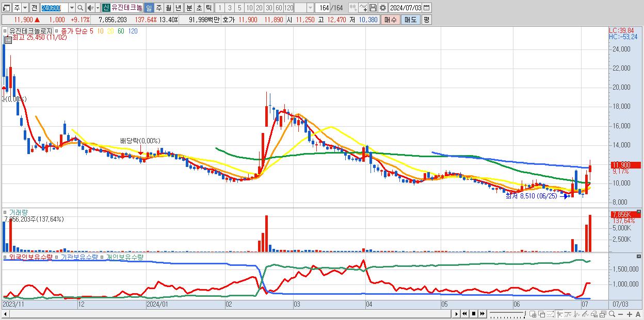
Task: Choose the 3 interval button
Action: tap(230, 8)
